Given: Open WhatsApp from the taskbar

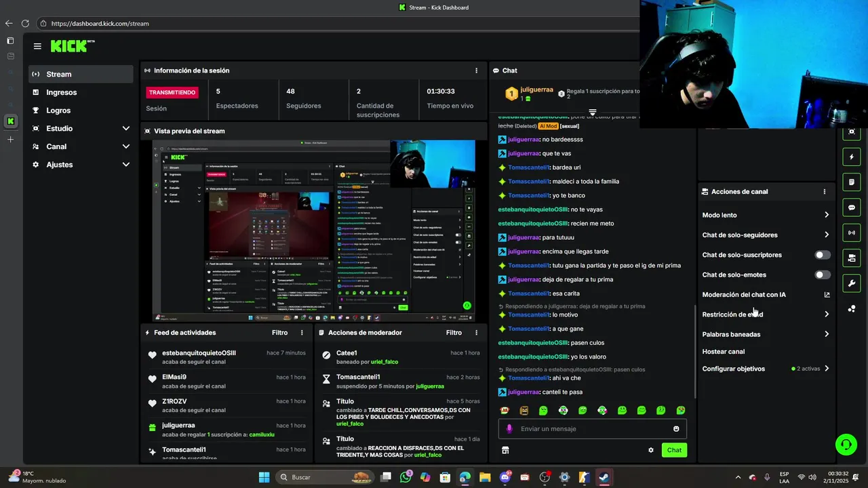Looking at the screenshot, I should [406, 477].
